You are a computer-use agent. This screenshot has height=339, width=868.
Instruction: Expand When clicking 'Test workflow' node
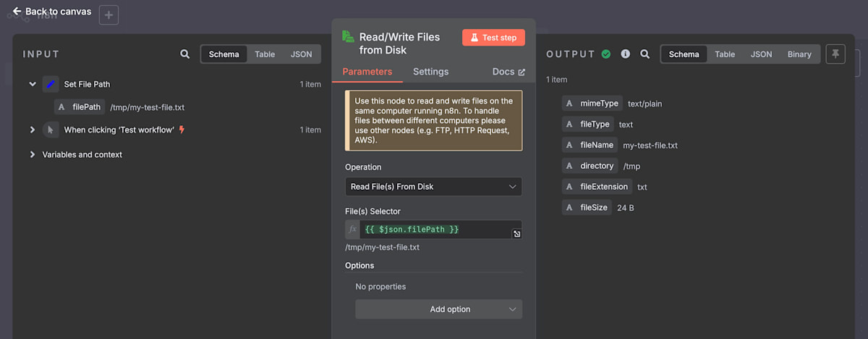coord(33,130)
